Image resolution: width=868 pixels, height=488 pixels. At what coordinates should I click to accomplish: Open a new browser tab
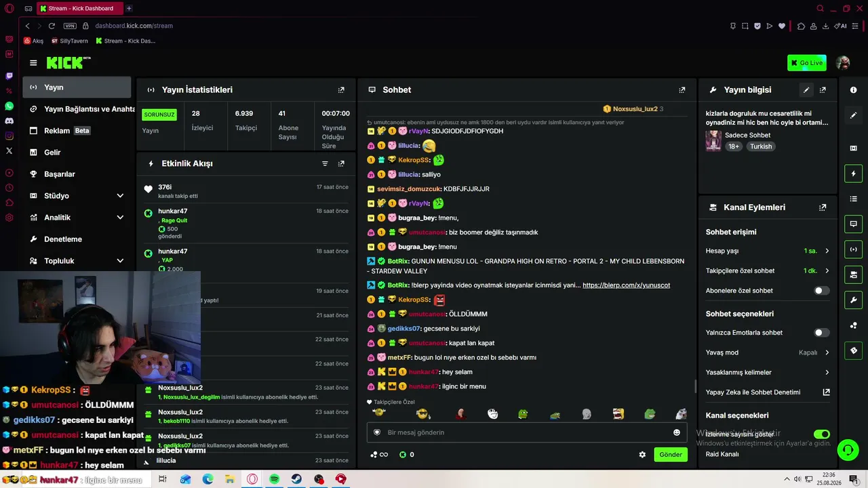(x=129, y=9)
